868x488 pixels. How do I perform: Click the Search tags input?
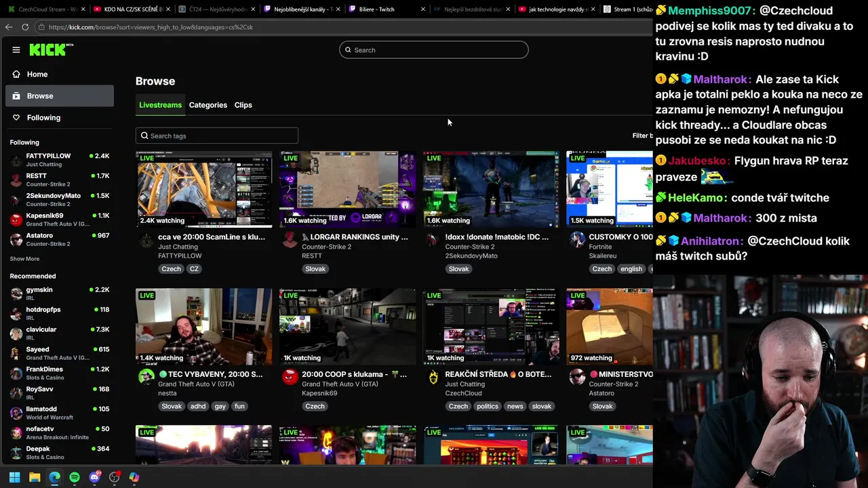click(217, 136)
